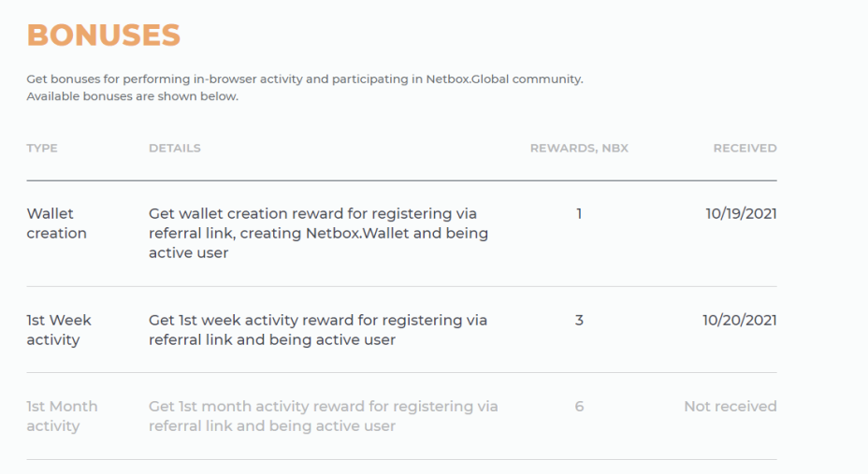Select the Wallet creation bonus type

point(56,223)
